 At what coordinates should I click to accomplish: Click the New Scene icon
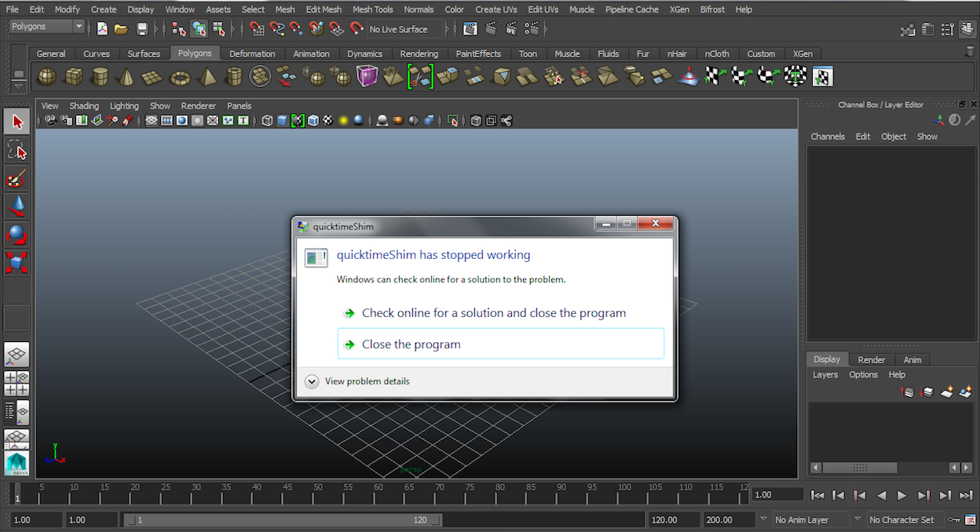click(x=102, y=29)
